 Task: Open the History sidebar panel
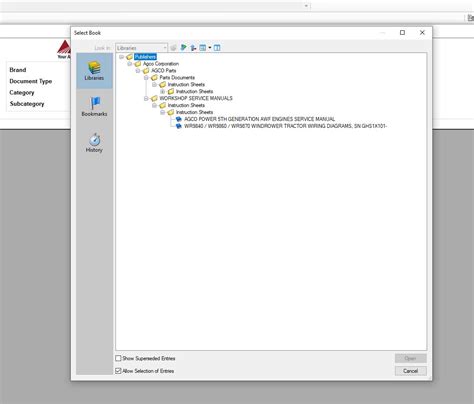click(94, 143)
